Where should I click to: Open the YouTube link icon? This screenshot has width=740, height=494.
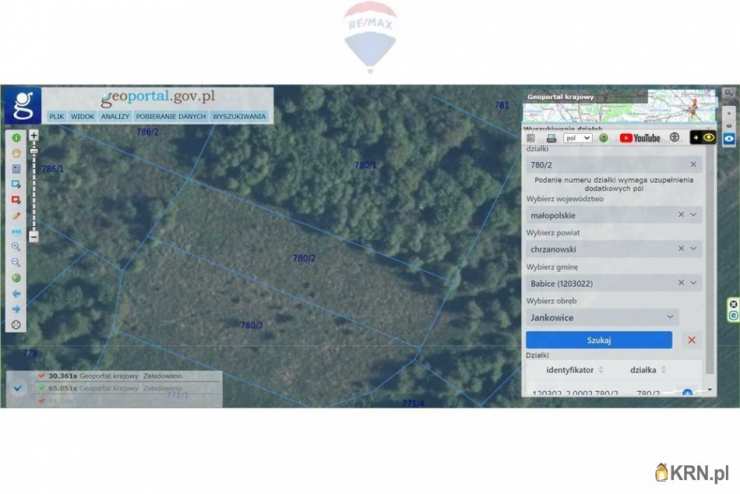coord(640,138)
